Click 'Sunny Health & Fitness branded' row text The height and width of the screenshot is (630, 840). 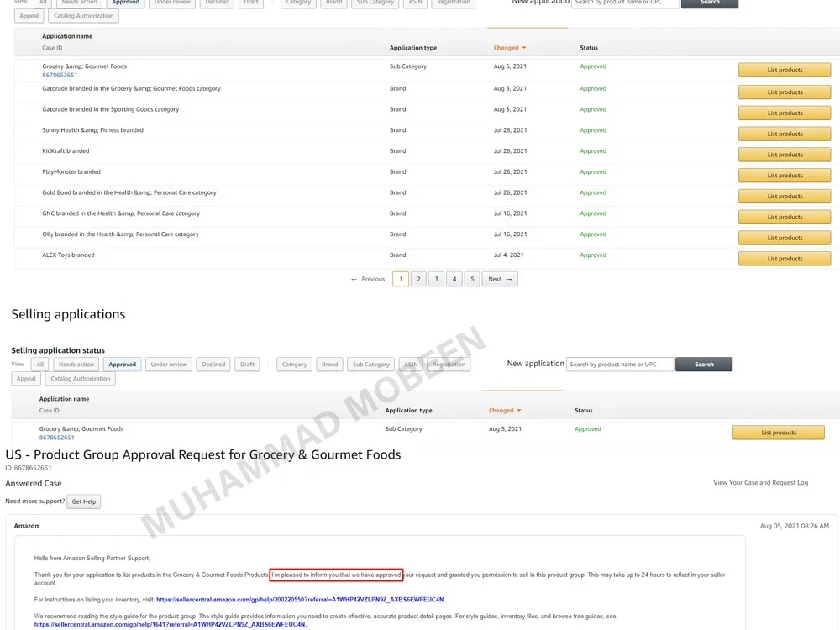[x=92, y=130]
